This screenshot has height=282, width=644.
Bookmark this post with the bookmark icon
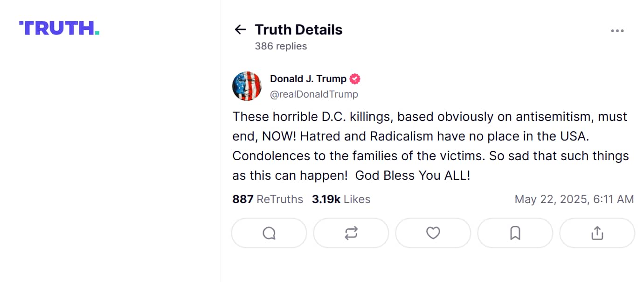pos(515,233)
